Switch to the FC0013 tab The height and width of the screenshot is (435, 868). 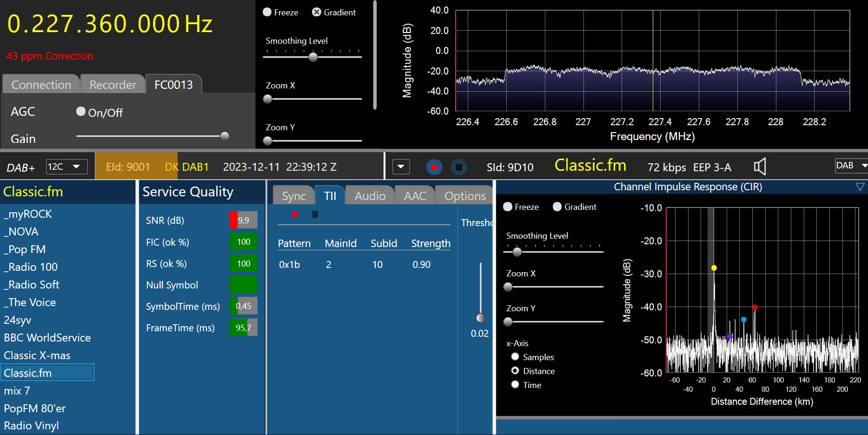(x=173, y=84)
